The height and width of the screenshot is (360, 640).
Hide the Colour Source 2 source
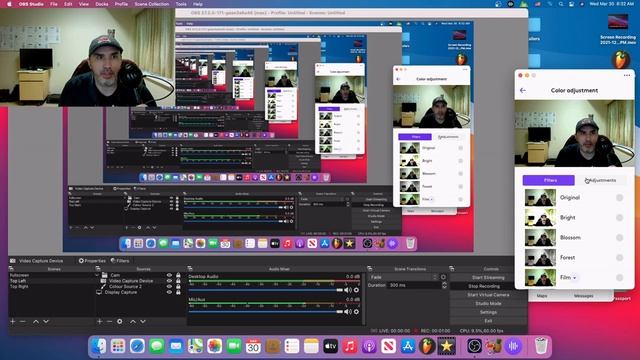coord(169,287)
